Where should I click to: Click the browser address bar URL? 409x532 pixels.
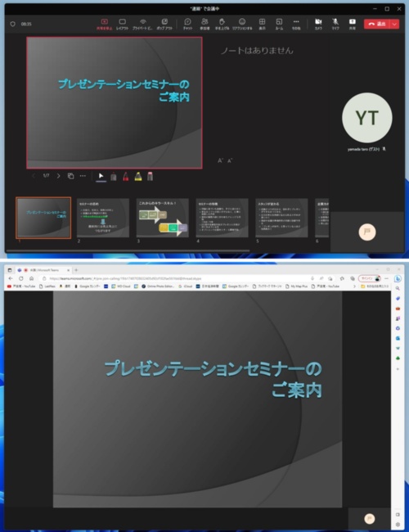tap(125, 278)
